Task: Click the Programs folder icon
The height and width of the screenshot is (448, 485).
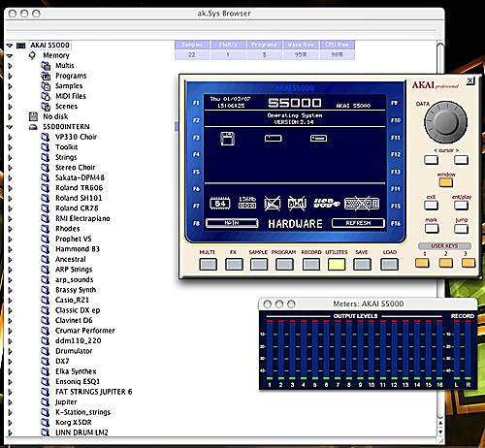Action: (46, 76)
